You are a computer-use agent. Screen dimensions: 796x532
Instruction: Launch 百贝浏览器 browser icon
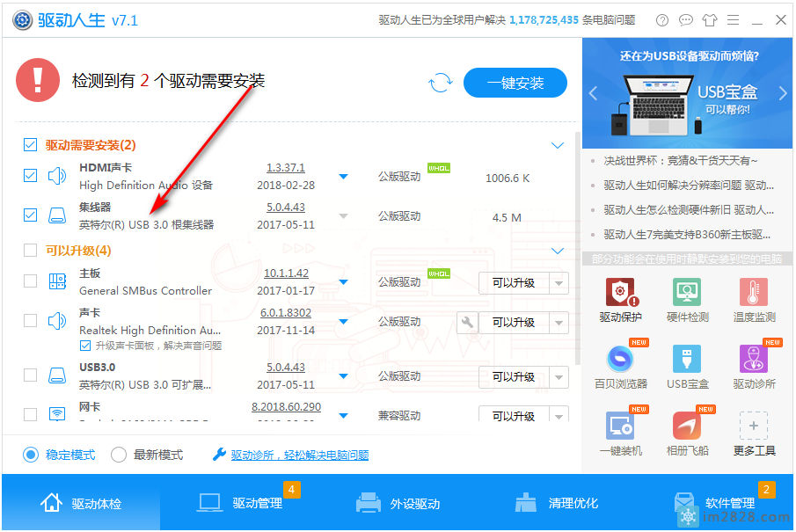click(x=620, y=360)
